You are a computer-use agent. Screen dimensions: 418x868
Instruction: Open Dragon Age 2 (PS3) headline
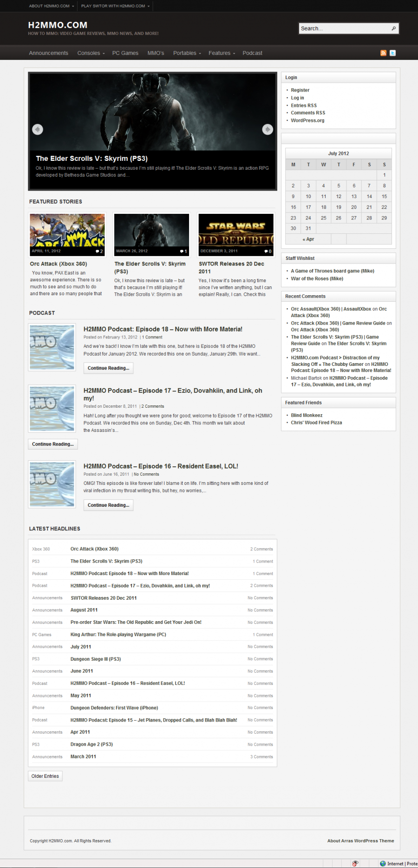click(91, 744)
